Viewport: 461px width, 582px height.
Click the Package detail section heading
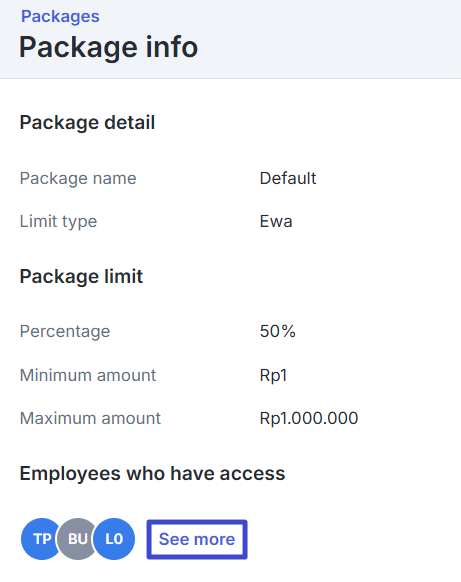tap(87, 122)
